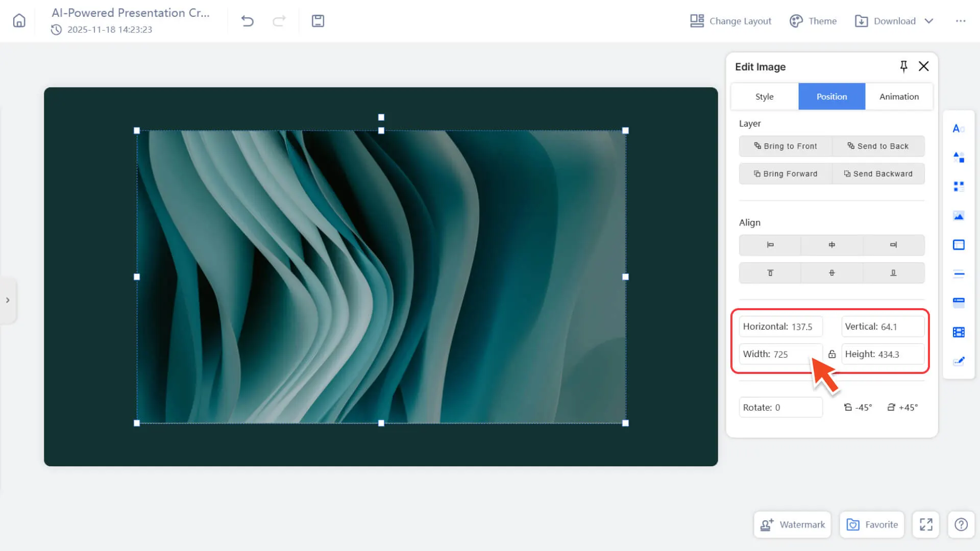This screenshot has height=551, width=980.
Task: Click the presentation title text
Action: click(x=131, y=13)
